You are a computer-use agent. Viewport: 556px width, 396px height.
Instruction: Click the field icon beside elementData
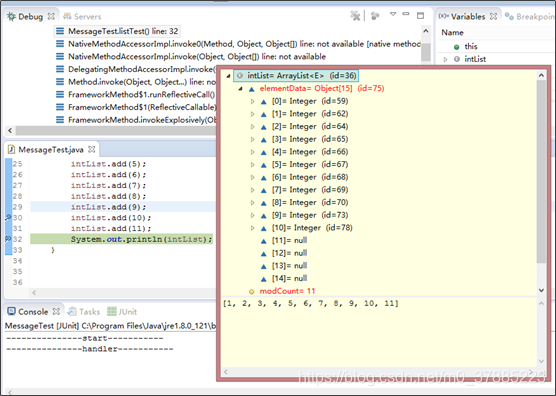coord(251,89)
